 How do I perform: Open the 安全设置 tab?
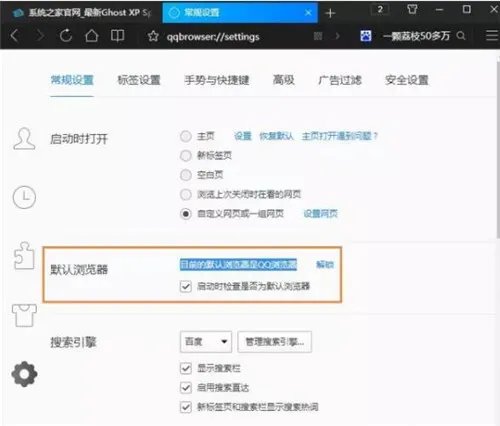click(x=407, y=80)
